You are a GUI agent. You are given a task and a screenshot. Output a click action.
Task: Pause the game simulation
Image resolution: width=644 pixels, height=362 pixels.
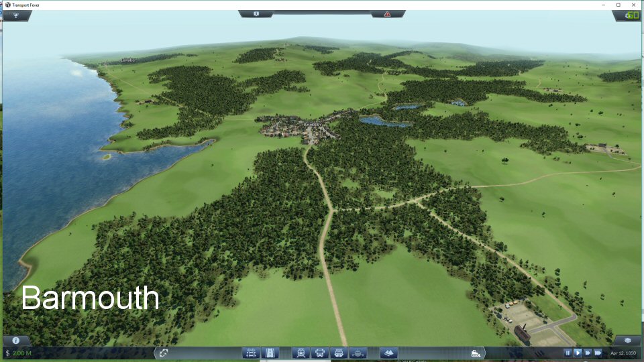coord(568,353)
